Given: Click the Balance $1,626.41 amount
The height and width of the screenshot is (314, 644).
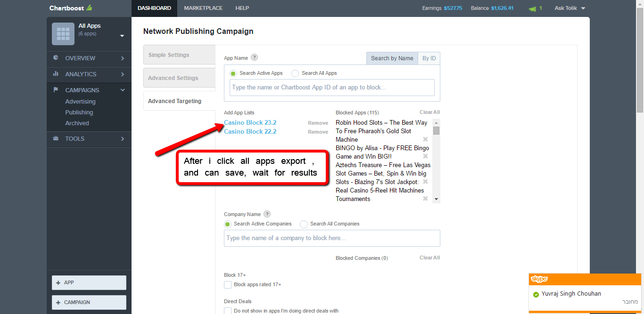Looking at the screenshot, I should coord(502,8).
